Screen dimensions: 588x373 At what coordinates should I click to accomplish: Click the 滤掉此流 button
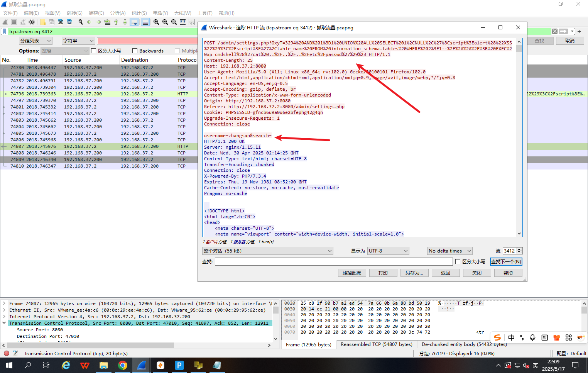[x=352, y=273]
